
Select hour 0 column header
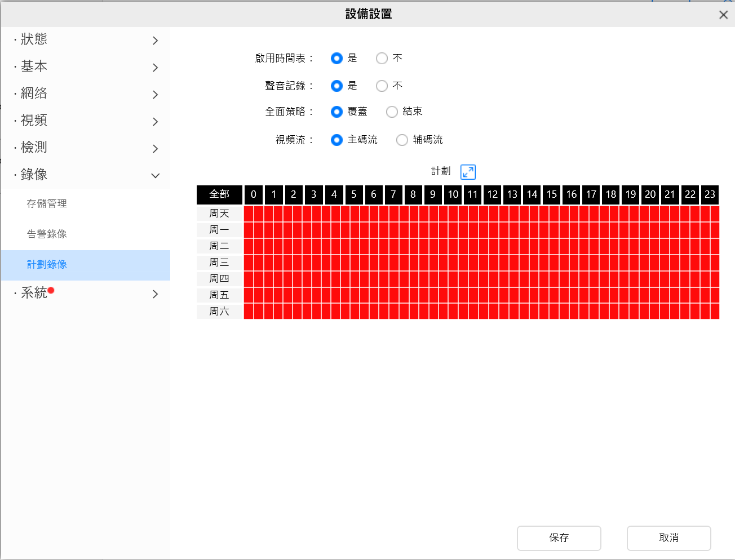(x=254, y=194)
